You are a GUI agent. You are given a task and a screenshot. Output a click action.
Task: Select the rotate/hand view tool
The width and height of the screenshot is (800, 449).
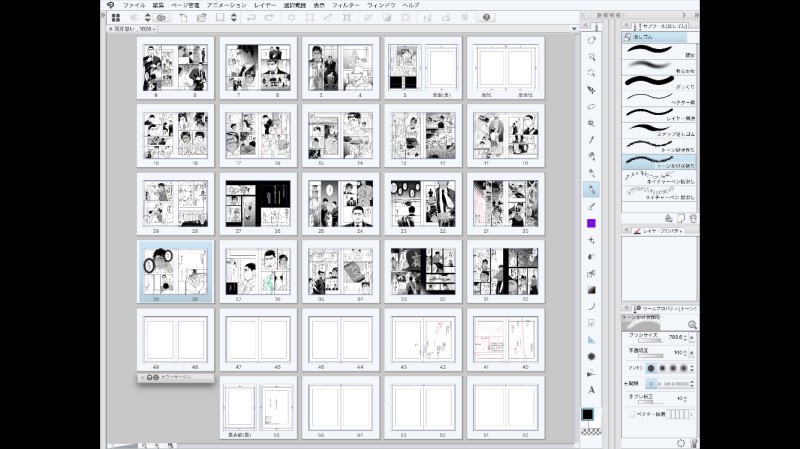[591, 40]
